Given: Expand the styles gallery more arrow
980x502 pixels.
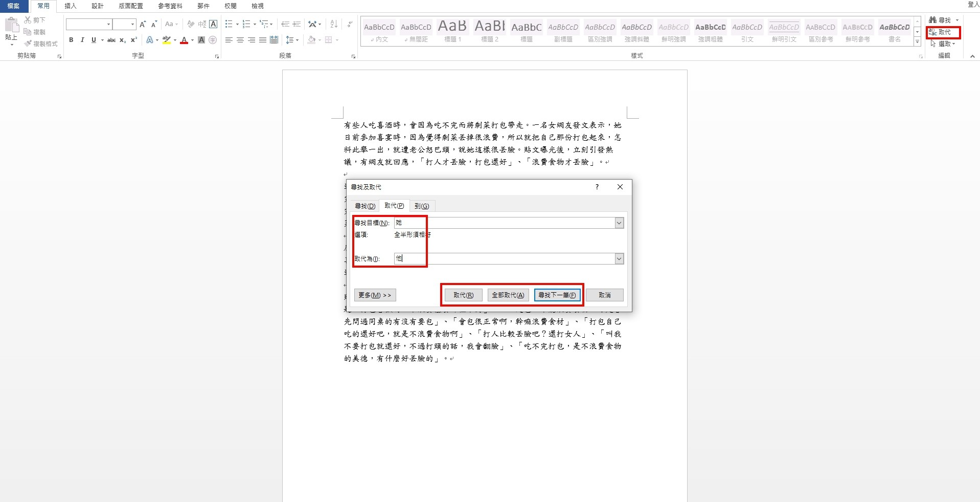Looking at the screenshot, I should coord(918,42).
